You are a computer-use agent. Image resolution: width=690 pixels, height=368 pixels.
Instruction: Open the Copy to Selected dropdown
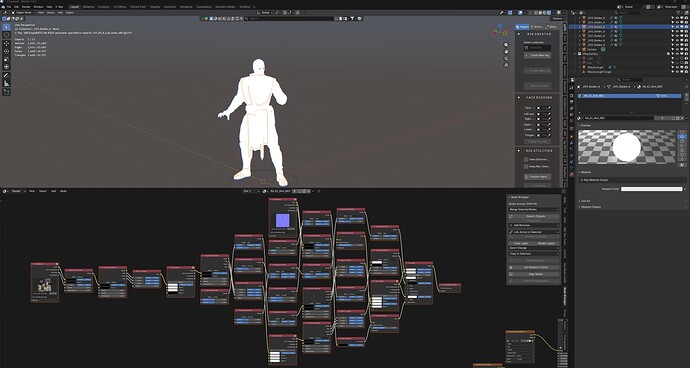click(534, 254)
